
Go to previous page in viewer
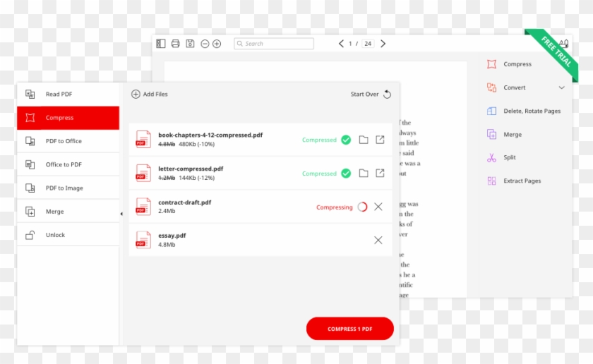click(341, 44)
